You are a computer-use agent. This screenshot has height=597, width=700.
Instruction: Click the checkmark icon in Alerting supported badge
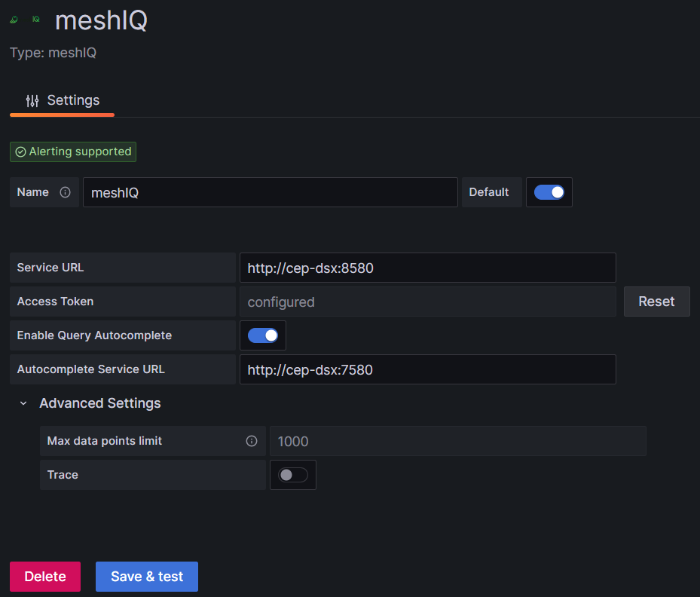(20, 152)
